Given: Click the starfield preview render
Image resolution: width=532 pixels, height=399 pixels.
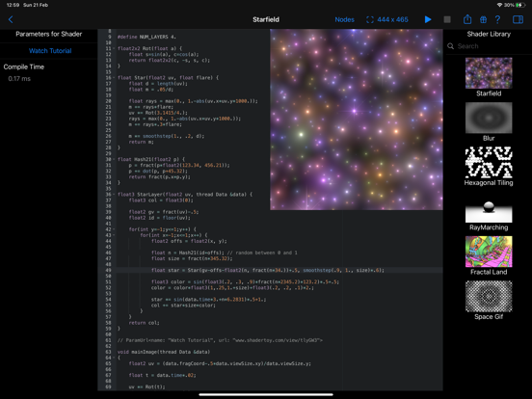Looking at the screenshot, I should pyautogui.click(x=357, y=120).
